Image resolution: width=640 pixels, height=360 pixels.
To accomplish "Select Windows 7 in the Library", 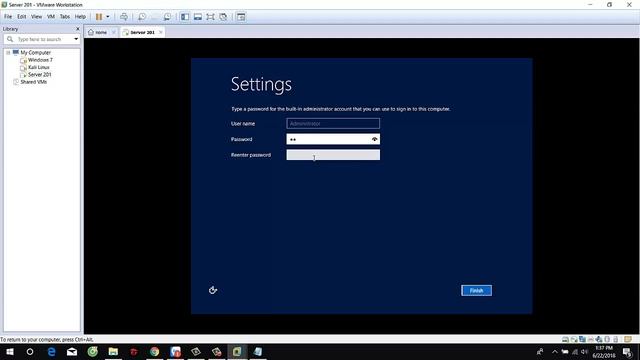I will pyautogui.click(x=40, y=60).
